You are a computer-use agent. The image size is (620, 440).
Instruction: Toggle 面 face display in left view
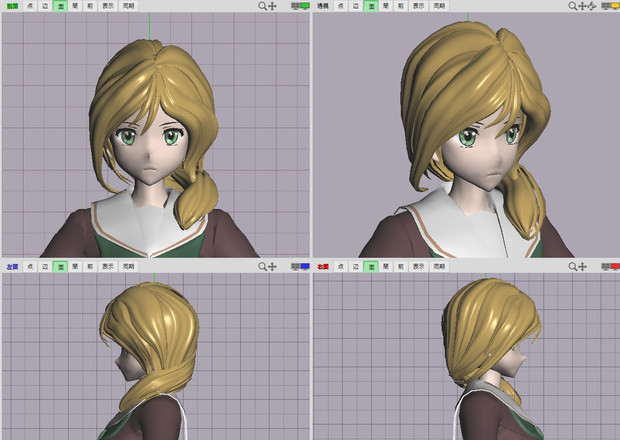click(60, 266)
